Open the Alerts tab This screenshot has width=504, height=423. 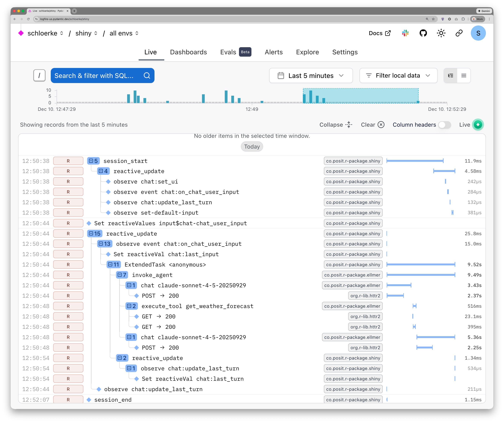click(274, 52)
